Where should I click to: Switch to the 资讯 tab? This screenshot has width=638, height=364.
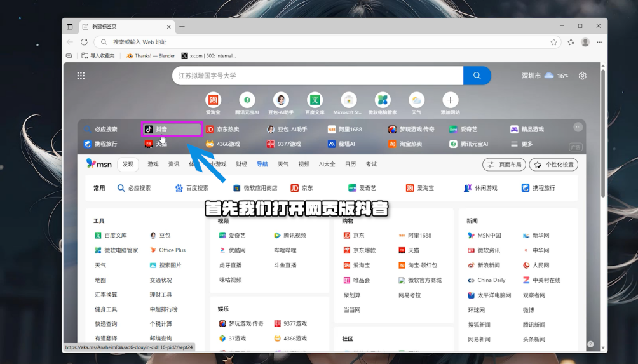tap(173, 165)
